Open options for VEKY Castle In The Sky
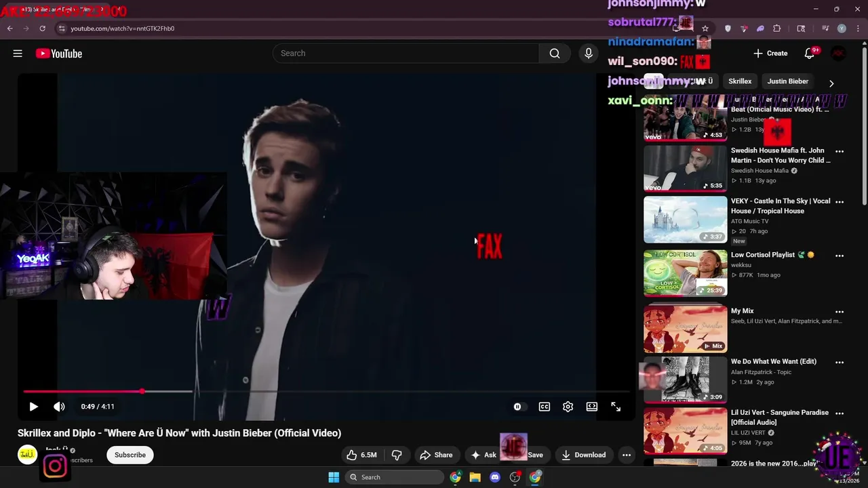This screenshot has width=868, height=488. click(840, 202)
